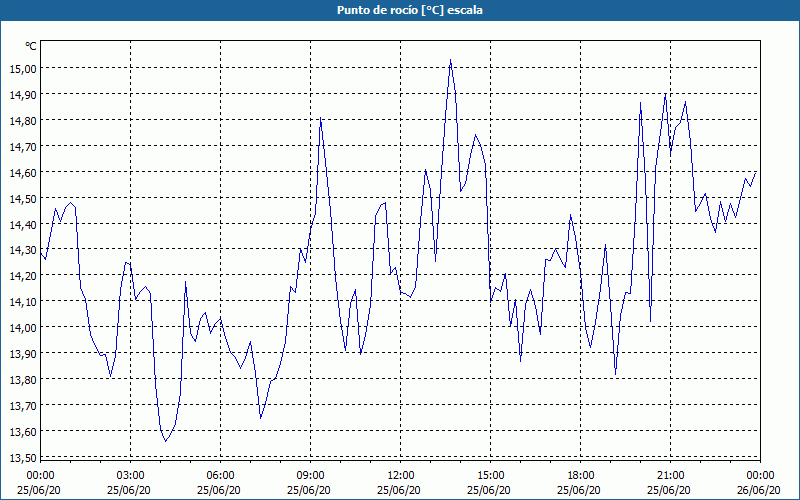Click the 14,20 y-axis label
Viewport: 800px width, 500px height.
point(23,276)
